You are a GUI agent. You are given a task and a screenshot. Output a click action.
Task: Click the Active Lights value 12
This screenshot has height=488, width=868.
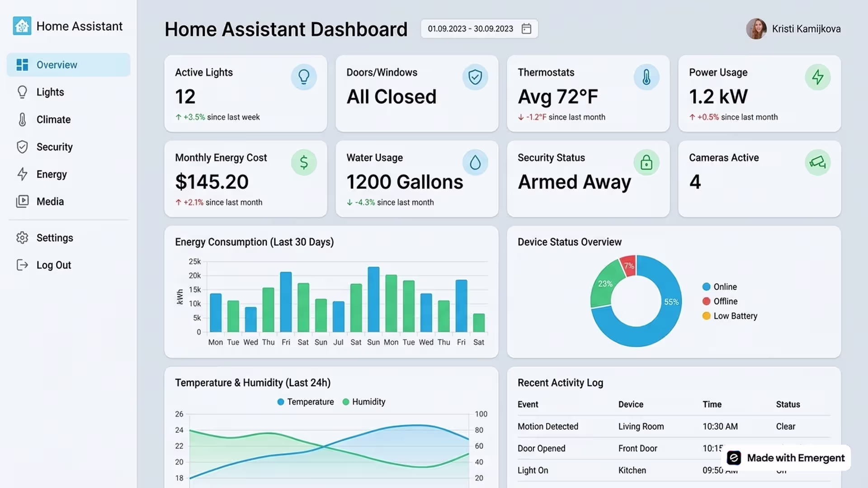coord(185,97)
